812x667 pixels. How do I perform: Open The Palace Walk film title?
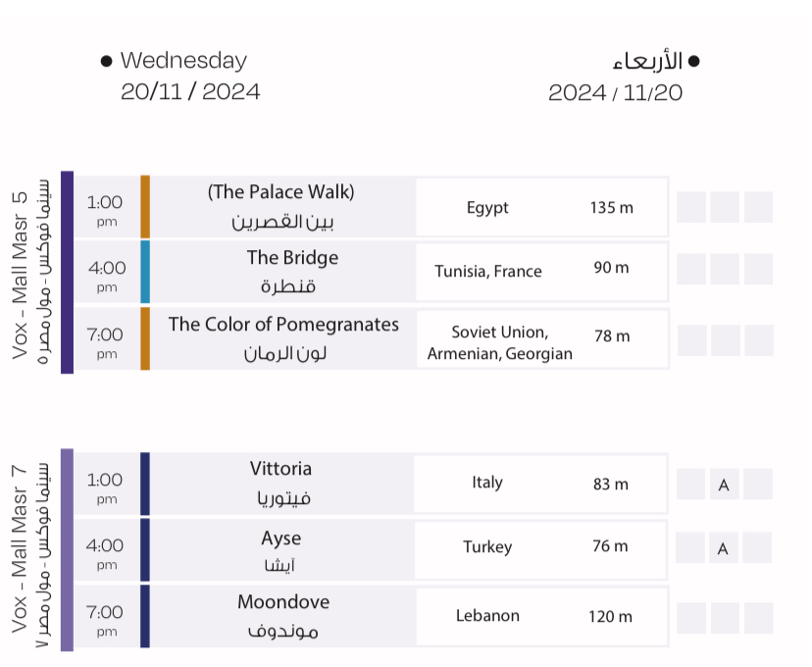pyautogui.click(x=281, y=192)
